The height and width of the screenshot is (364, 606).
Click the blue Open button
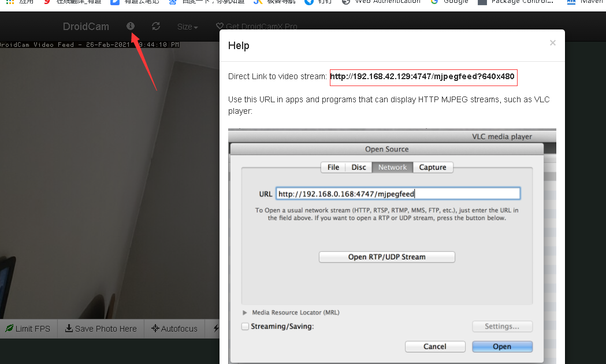[x=502, y=347]
